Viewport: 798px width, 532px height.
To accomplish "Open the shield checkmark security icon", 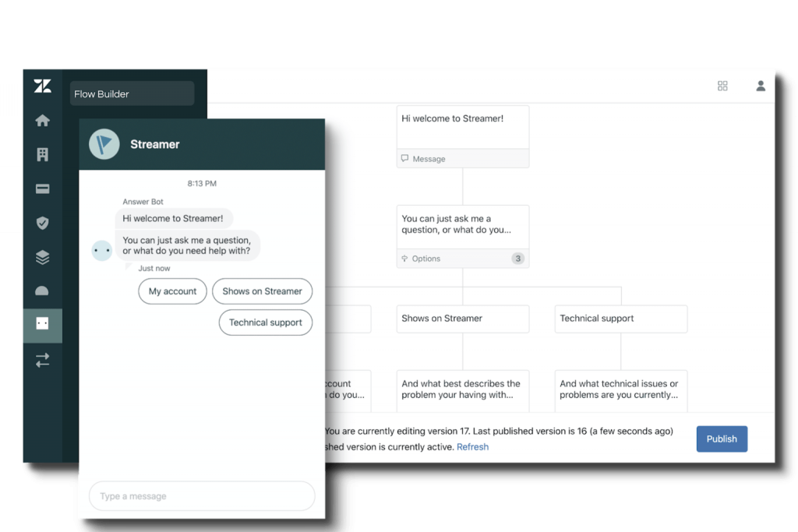I will 43,223.
